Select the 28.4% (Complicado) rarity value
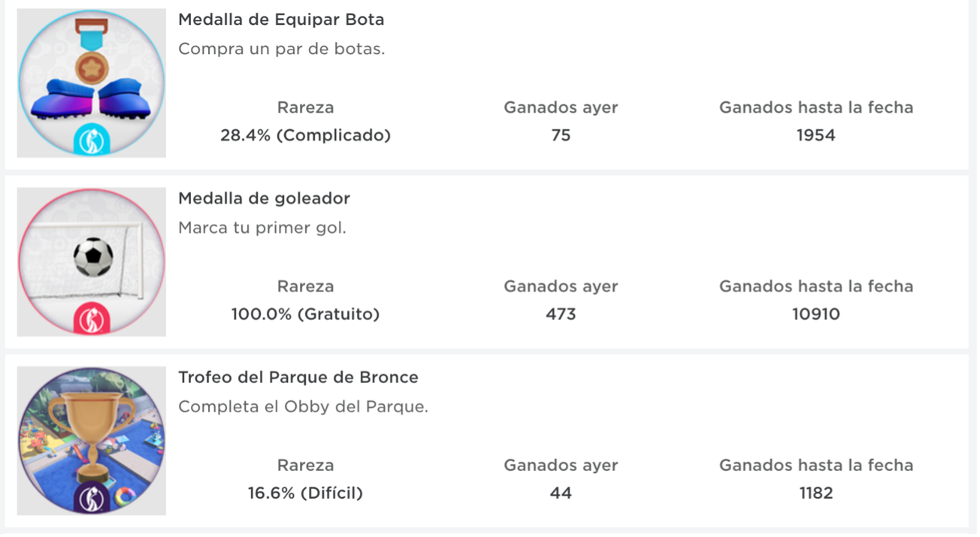The height and width of the screenshot is (537, 980). click(x=305, y=135)
